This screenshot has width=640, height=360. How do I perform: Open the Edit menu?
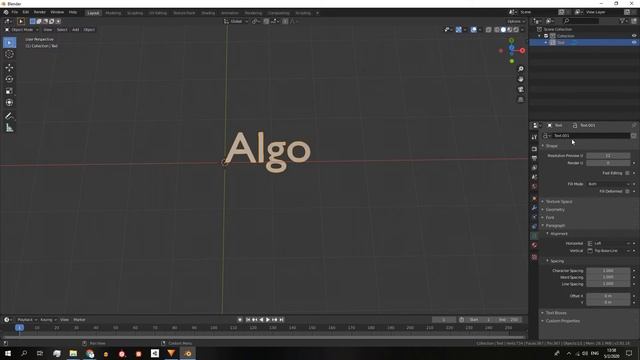click(26, 13)
